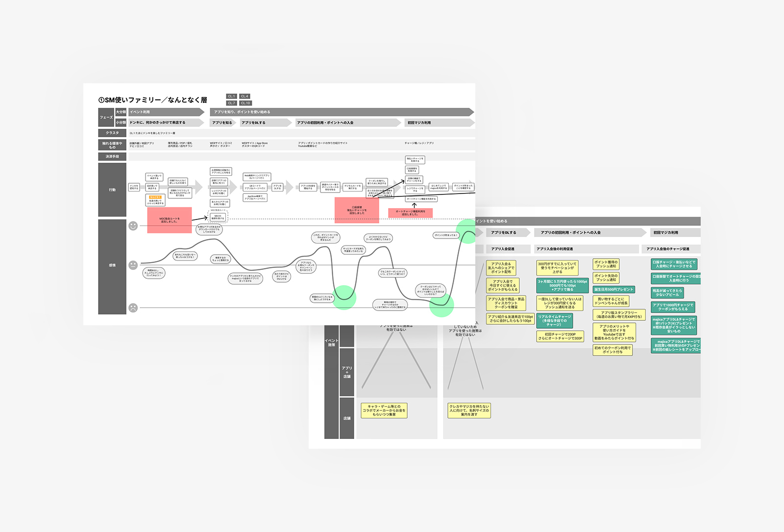Select the yellow キャラ・ゲーム等とのコラボ sticky note

click(384, 411)
